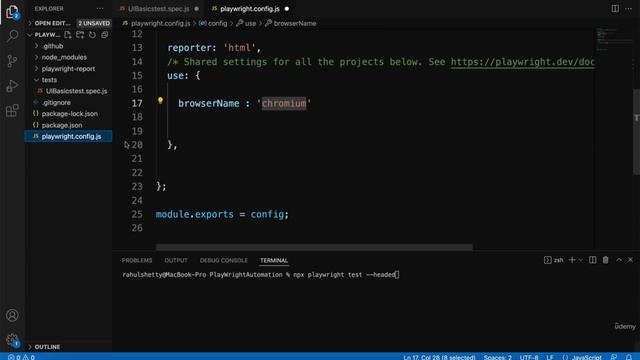This screenshot has width=640, height=360.
Task: Click feedback icon in status bar
Action: click(x=614, y=357)
